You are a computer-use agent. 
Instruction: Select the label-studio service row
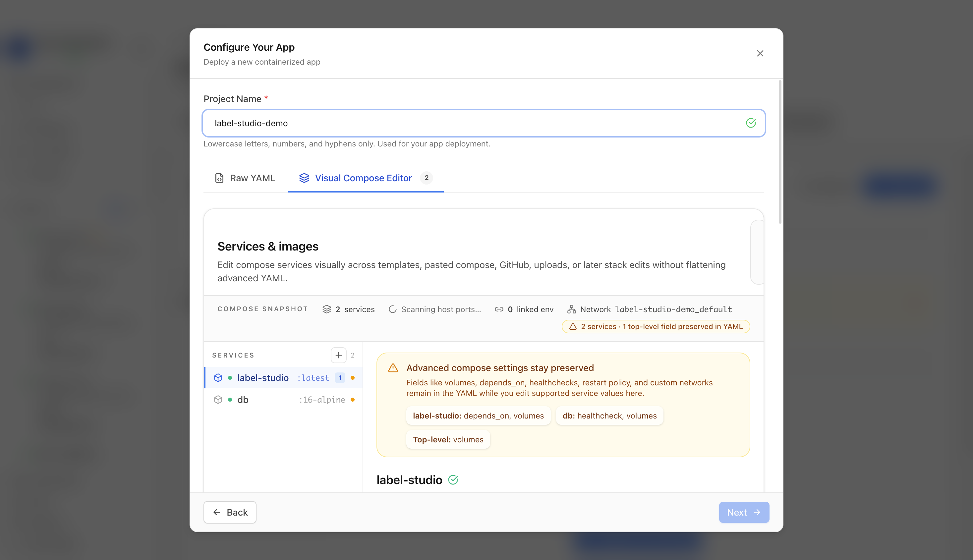(283, 378)
